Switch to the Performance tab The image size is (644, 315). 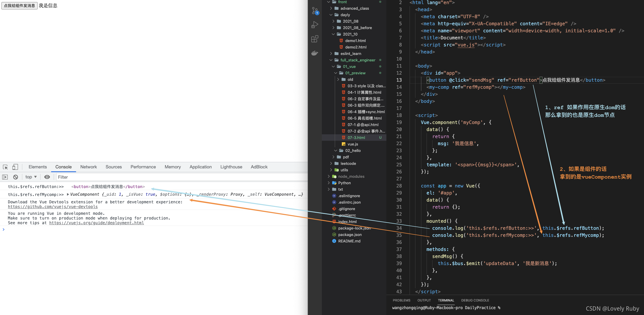(143, 167)
